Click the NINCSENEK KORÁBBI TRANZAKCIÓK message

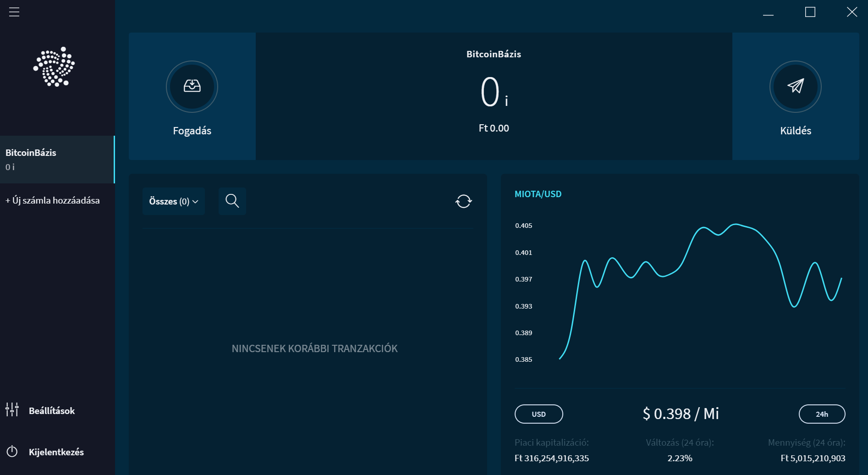(315, 348)
